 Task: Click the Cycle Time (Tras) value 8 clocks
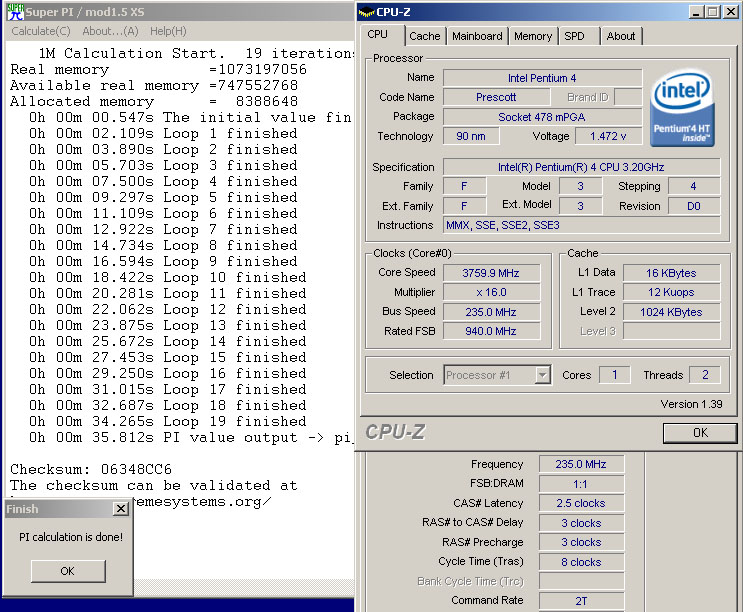(x=581, y=562)
